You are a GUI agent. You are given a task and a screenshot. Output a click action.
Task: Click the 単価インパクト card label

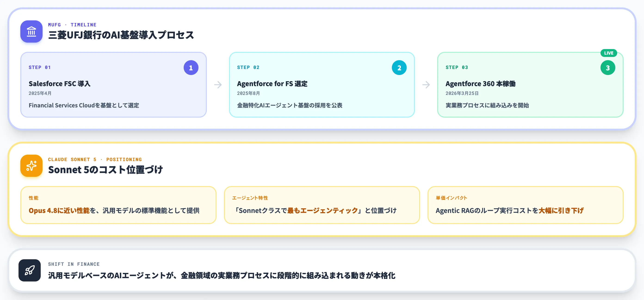(x=452, y=198)
